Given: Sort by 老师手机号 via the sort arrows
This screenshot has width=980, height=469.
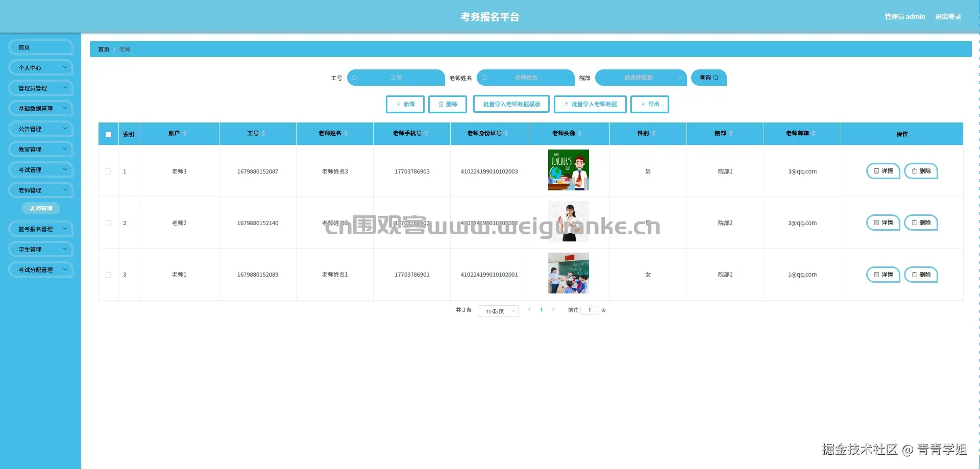Looking at the screenshot, I should 426,133.
